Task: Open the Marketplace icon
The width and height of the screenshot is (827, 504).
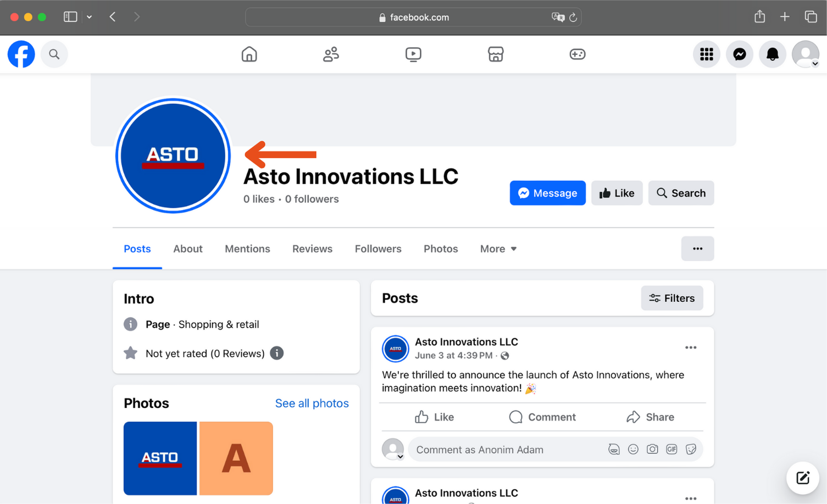Action: pyautogui.click(x=496, y=54)
